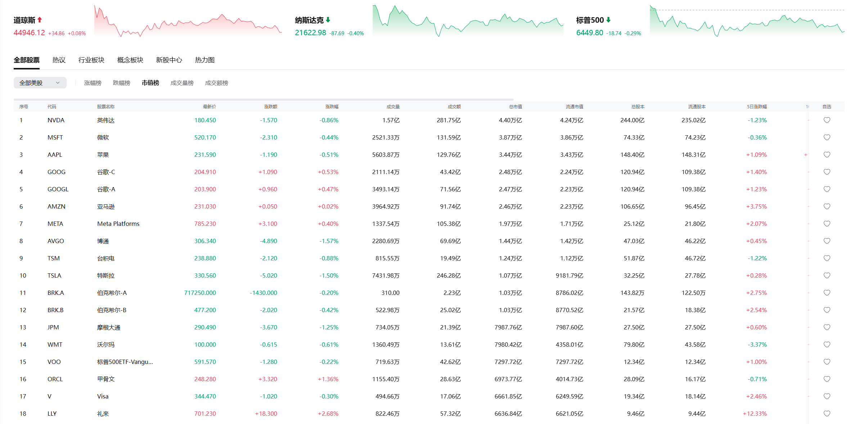
Task: Select 成交额榜 ranking
Action: click(217, 83)
